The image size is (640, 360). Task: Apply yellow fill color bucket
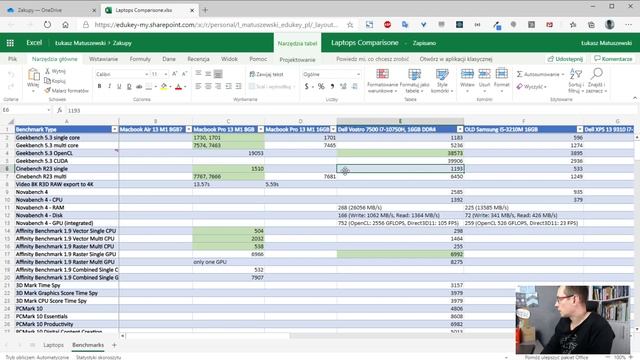point(164,87)
